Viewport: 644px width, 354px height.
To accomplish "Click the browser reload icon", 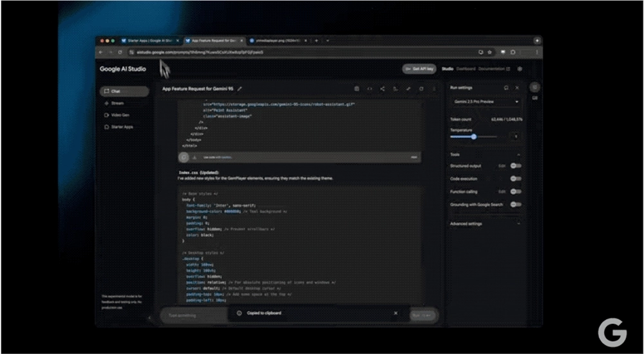I will tap(120, 52).
